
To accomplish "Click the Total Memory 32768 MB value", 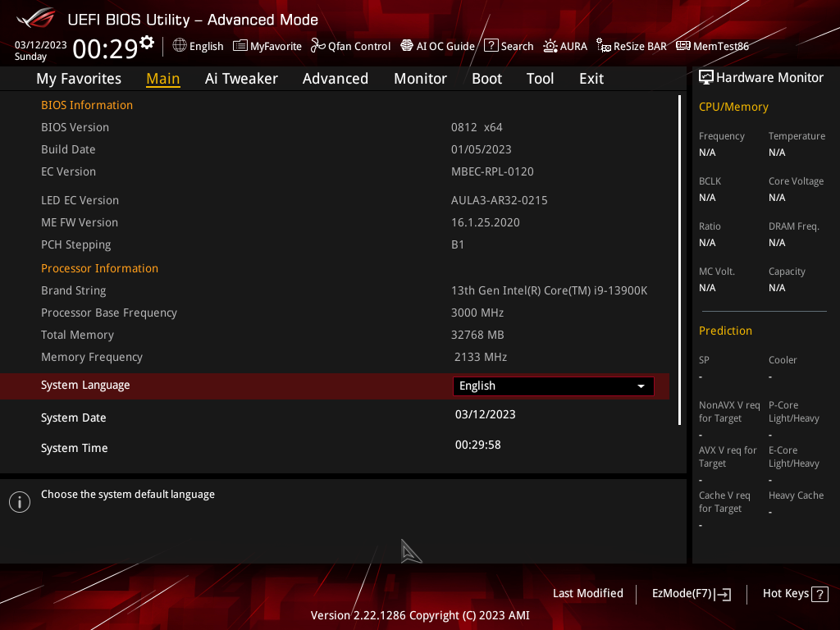I will coord(477,336).
